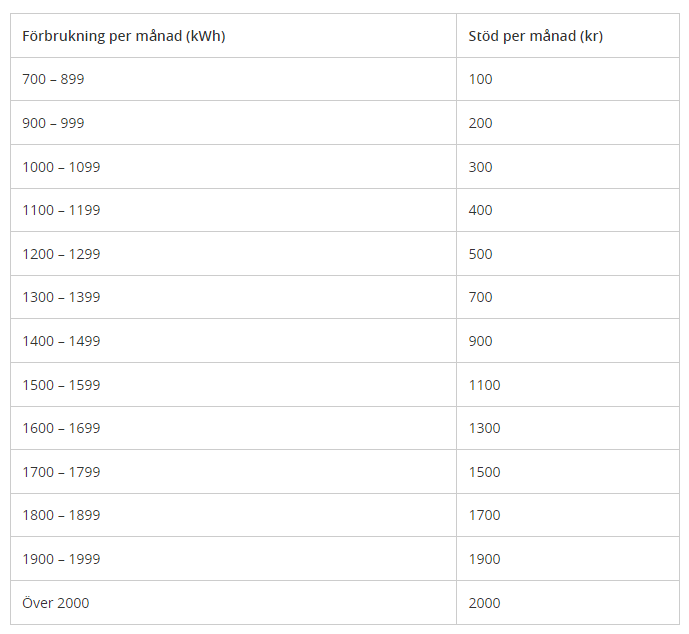Image resolution: width=689 pixels, height=634 pixels.
Task: Select the 1400 – 1499 range cell
Action: click(62, 341)
